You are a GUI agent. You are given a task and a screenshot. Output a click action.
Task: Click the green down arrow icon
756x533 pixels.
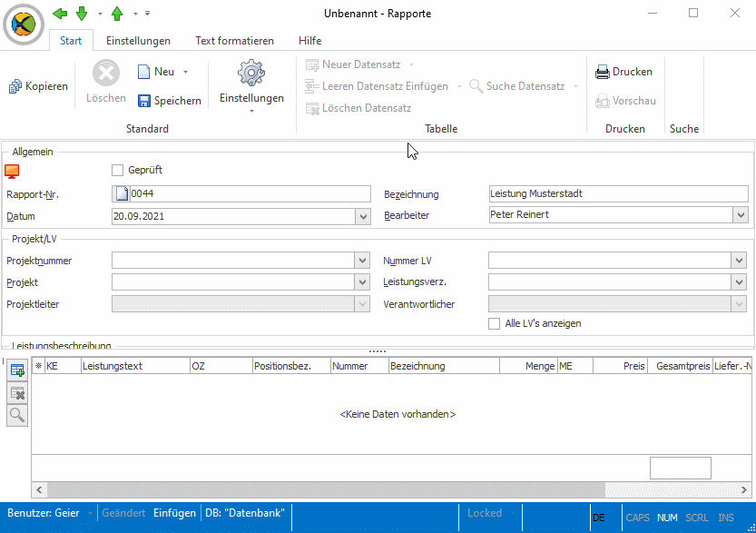(82, 14)
